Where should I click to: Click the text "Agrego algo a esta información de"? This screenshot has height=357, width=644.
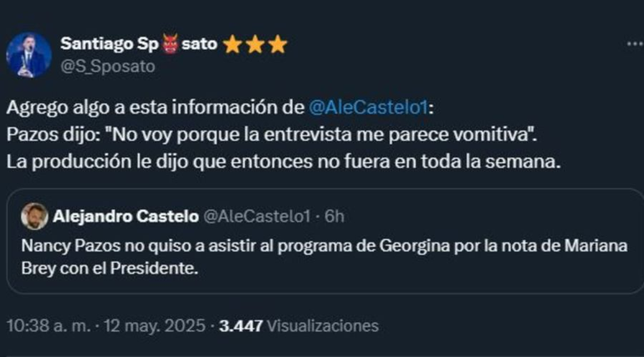[x=155, y=108]
